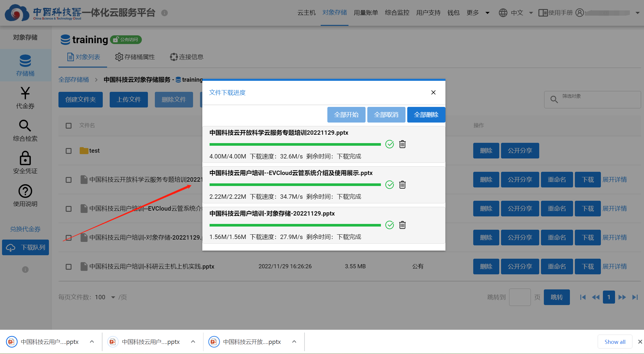The height and width of the screenshot is (354, 644).
Task: Close the browser download bar
Action: click(x=640, y=342)
